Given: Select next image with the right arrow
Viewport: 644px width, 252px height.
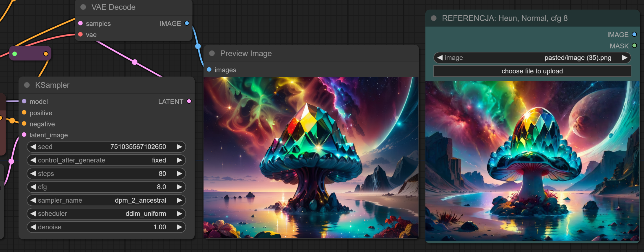Looking at the screenshot, I should [624, 58].
